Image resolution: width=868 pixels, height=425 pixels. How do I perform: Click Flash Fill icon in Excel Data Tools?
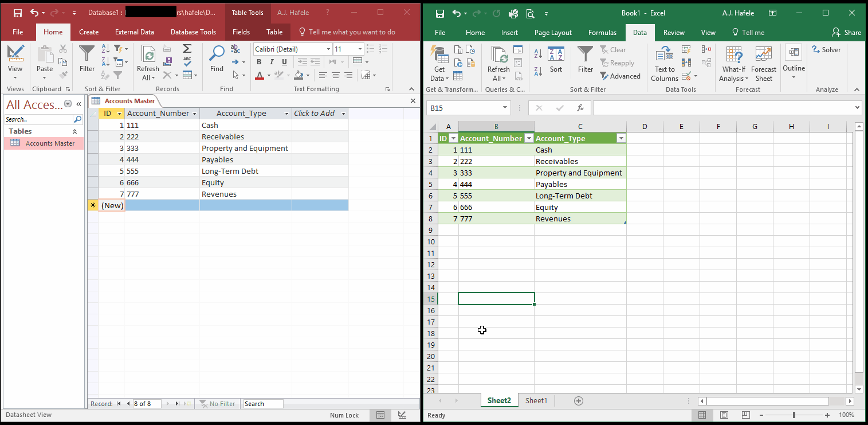686,49
